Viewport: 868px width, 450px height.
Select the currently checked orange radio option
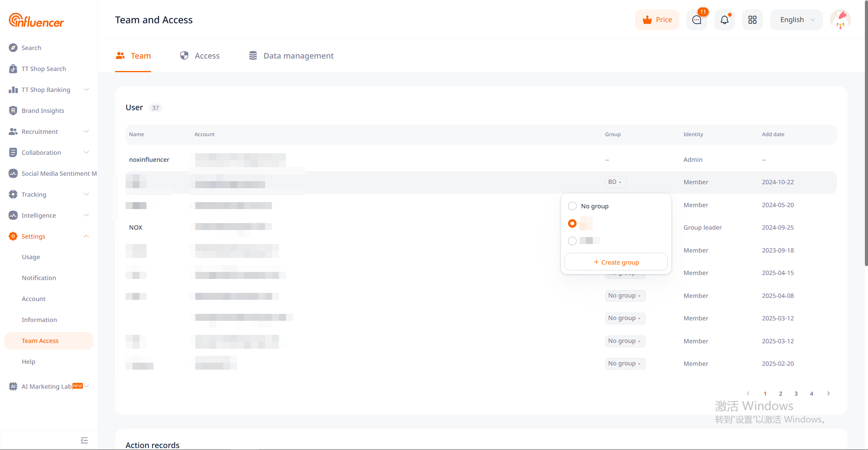tap(572, 223)
